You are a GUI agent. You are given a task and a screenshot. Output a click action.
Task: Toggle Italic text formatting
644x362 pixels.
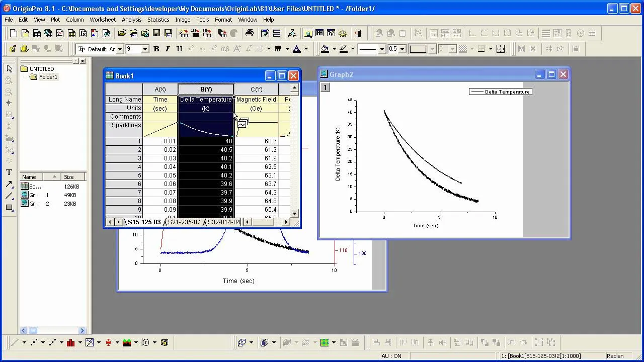[168, 49]
